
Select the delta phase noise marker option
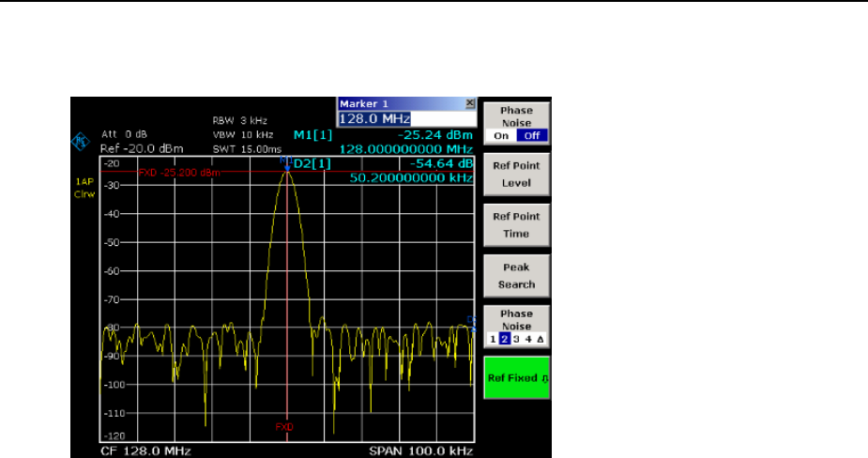tap(541, 338)
